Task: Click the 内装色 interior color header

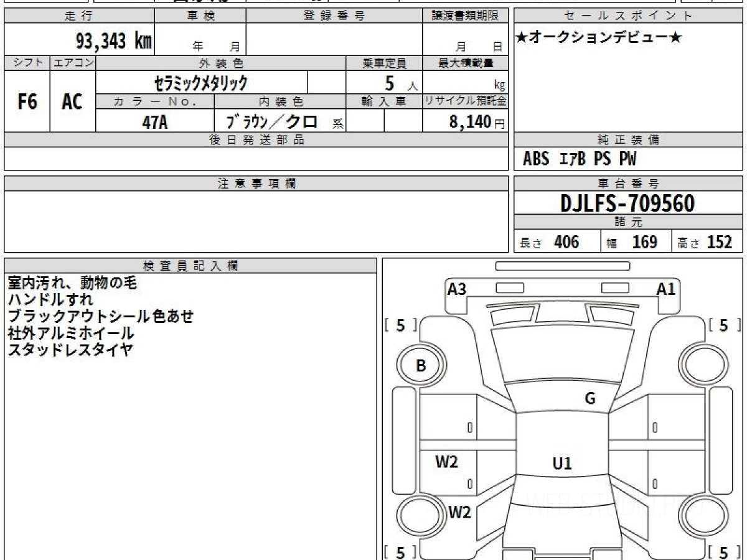Action: (281, 101)
